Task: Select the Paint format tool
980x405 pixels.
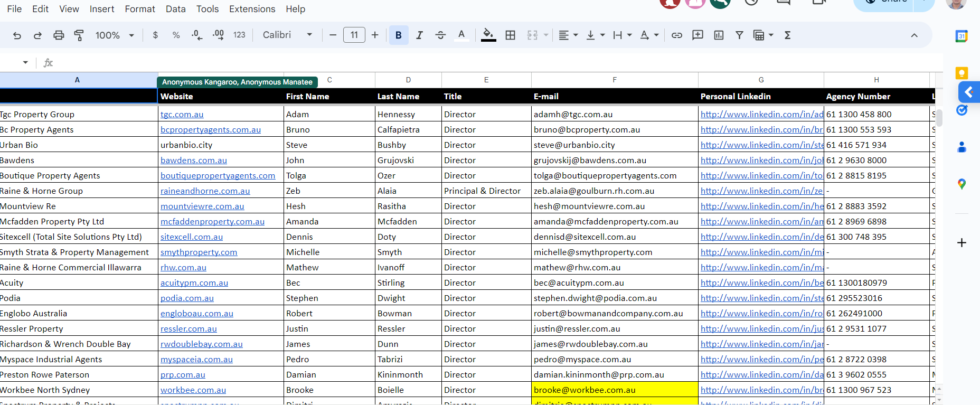Action: pos(79,35)
